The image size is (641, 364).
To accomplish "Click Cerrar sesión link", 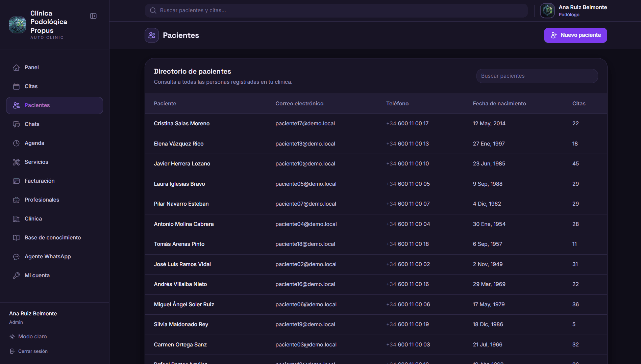I will coord(29,351).
